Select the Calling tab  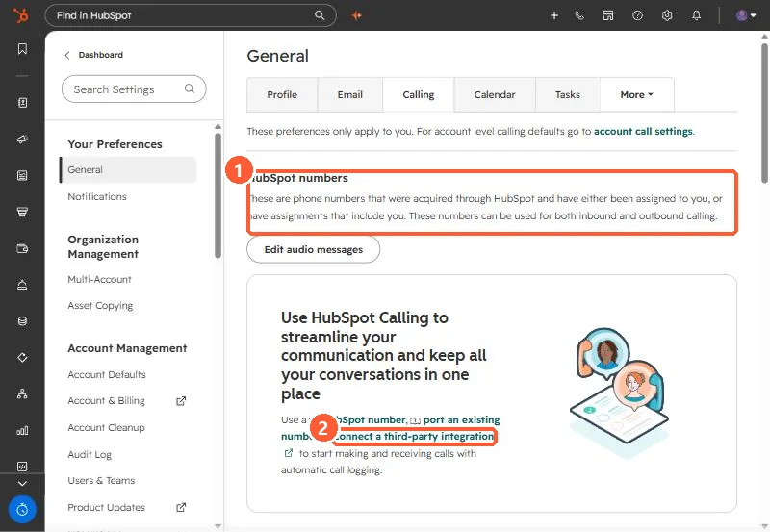pyautogui.click(x=419, y=94)
